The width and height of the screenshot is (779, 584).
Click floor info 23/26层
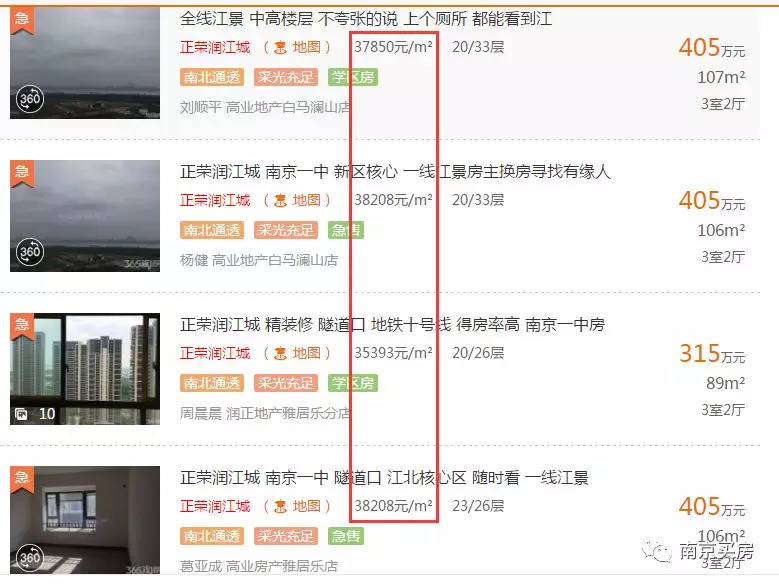pos(478,506)
